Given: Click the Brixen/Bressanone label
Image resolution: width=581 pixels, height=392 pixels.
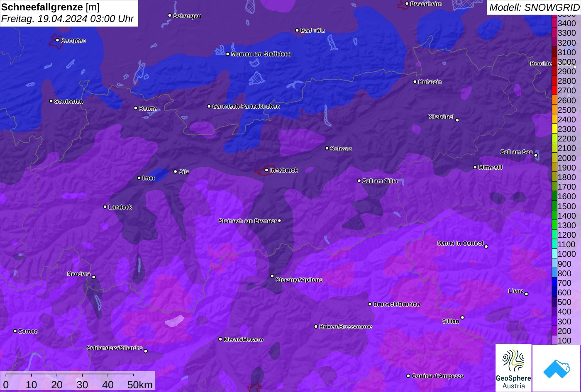Looking at the screenshot, I should pyautogui.click(x=346, y=326).
